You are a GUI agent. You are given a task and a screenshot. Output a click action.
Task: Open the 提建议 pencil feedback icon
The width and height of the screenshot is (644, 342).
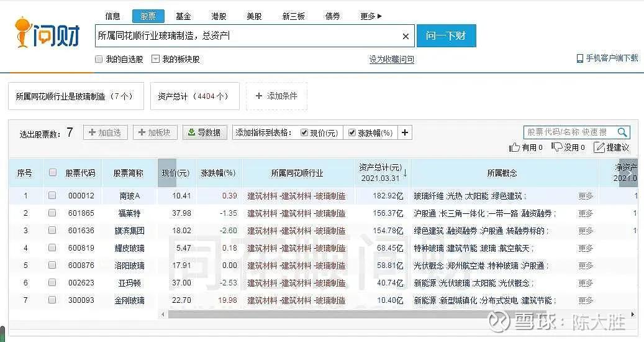pyautogui.click(x=599, y=147)
